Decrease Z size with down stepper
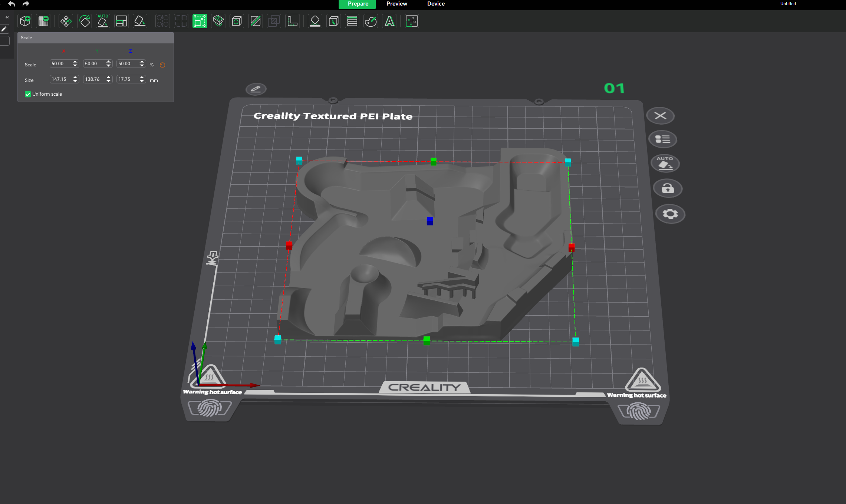The width and height of the screenshot is (846, 504). point(142,81)
